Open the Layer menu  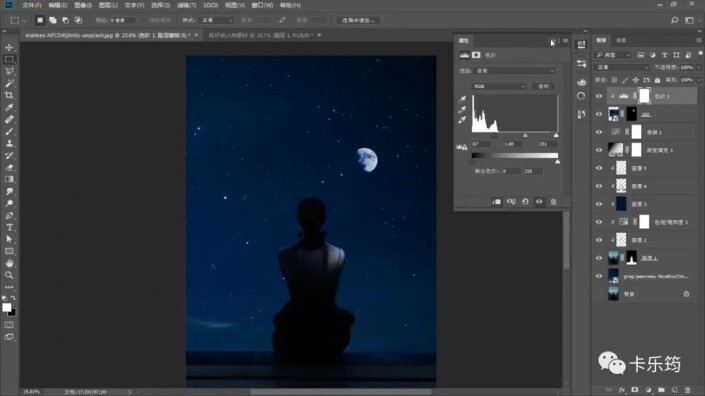pos(108,5)
